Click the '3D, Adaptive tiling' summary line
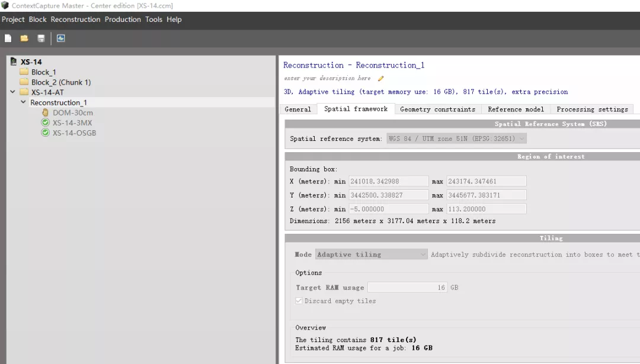The width and height of the screenshot is (640, 364). (425, 92)
